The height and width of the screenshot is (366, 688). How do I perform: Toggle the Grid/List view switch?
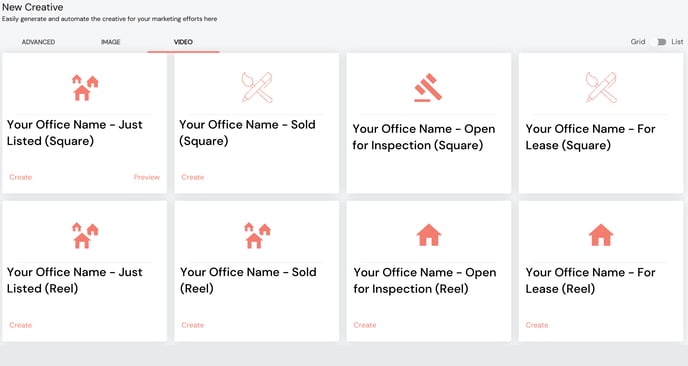(x=661, y=42)
